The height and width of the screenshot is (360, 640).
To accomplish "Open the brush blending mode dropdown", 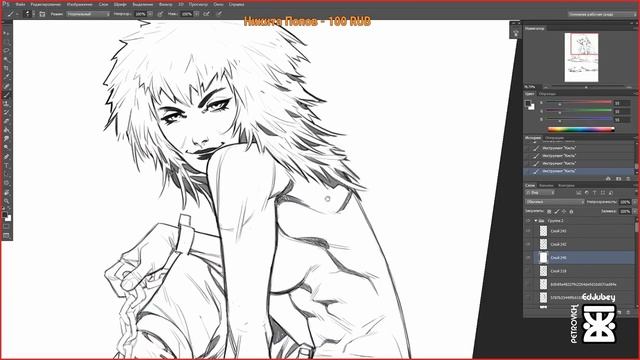I will click(88, 14).
